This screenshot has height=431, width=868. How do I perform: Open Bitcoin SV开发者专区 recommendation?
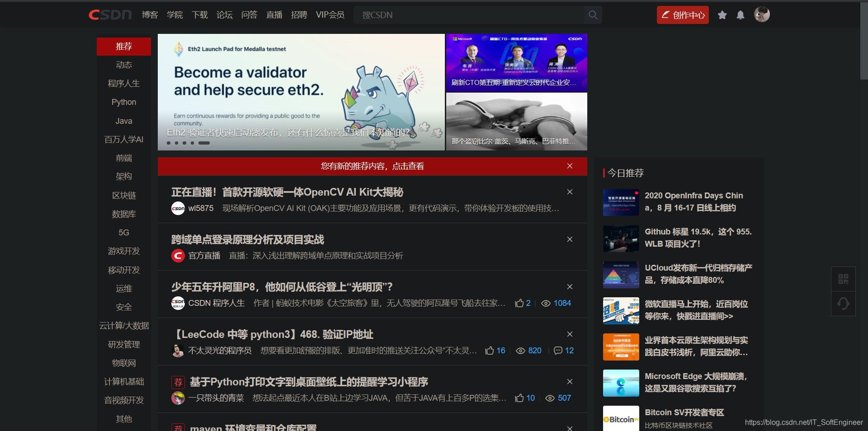click(x=684, y=412)
